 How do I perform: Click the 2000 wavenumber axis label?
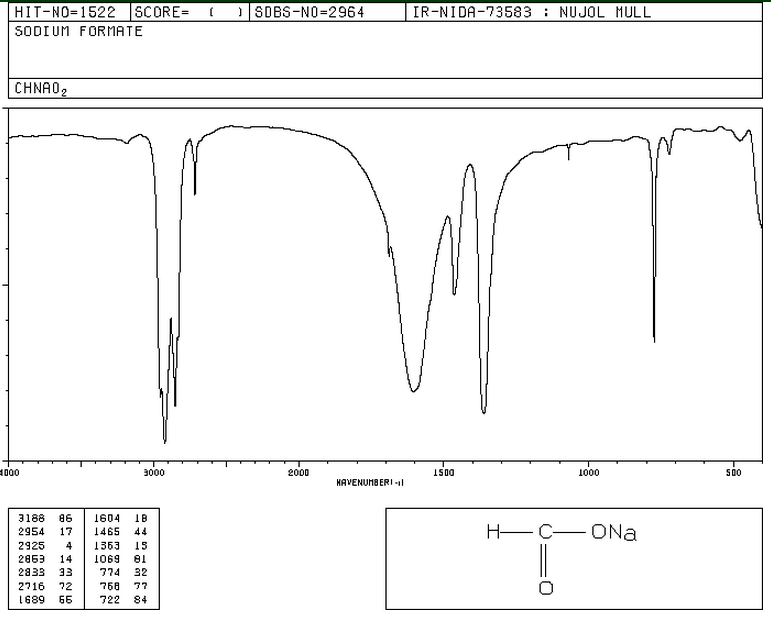[x=298, y=473]
